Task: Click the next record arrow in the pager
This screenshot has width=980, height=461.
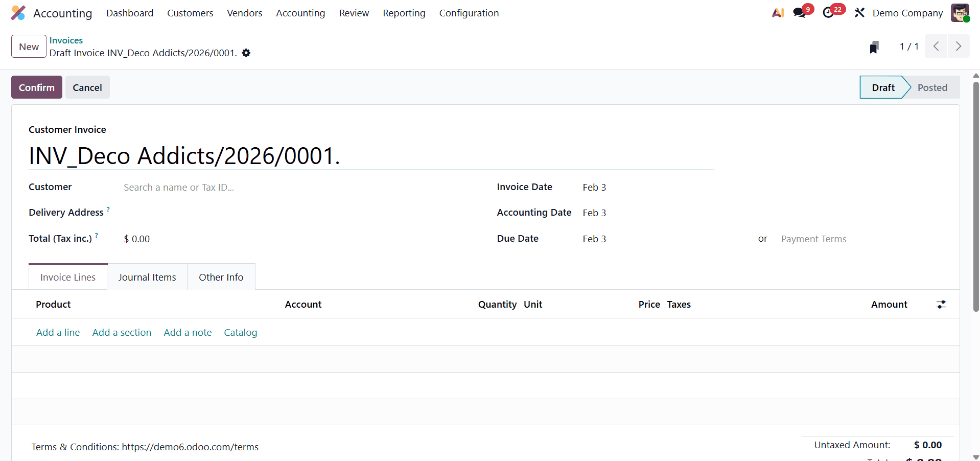Action: [x=959, y=46]
